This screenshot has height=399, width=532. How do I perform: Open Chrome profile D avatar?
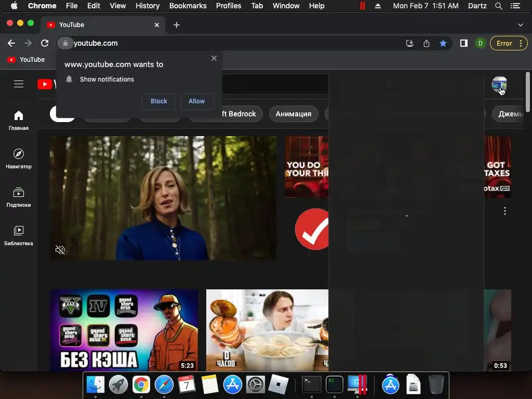point(480,43)
